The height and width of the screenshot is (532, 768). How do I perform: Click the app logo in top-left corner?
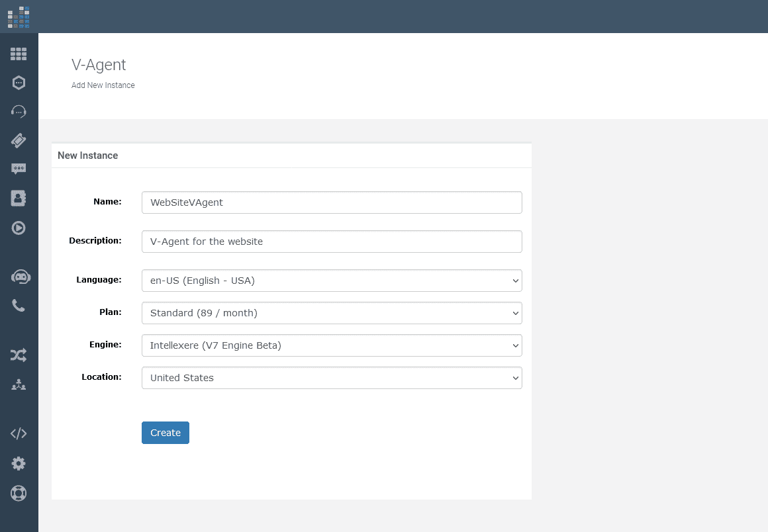pyautogui.click(x=19, y=17)
